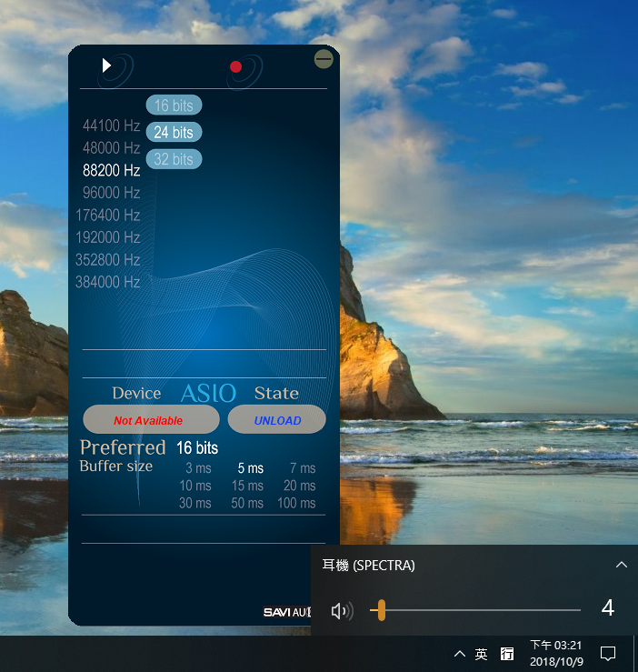
Task: Click the volume level number 4
Action: pyautogui.click(x=608, y=607)
